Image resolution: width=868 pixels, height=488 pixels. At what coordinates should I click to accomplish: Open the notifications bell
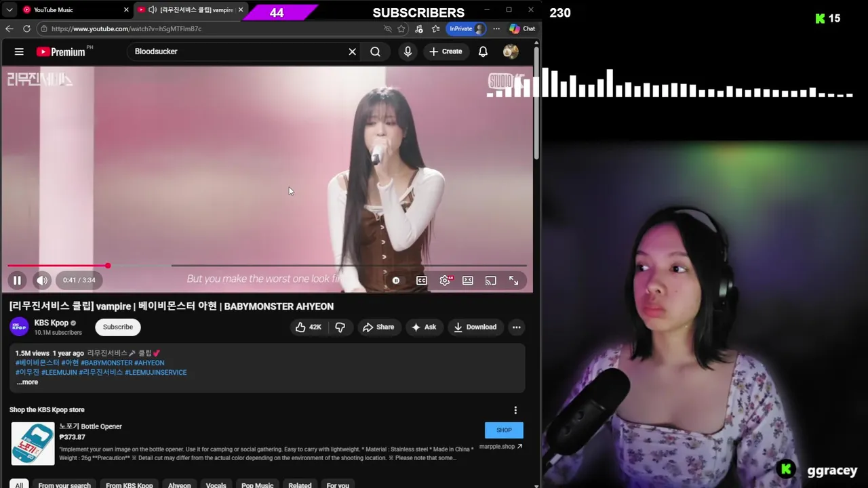483,52
